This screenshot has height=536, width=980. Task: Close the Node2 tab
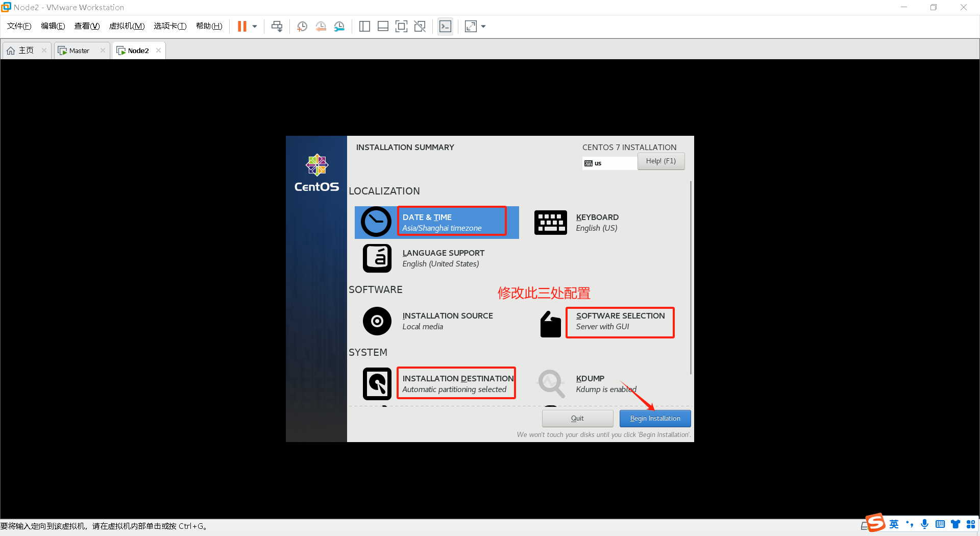click(x=158, y=51)
